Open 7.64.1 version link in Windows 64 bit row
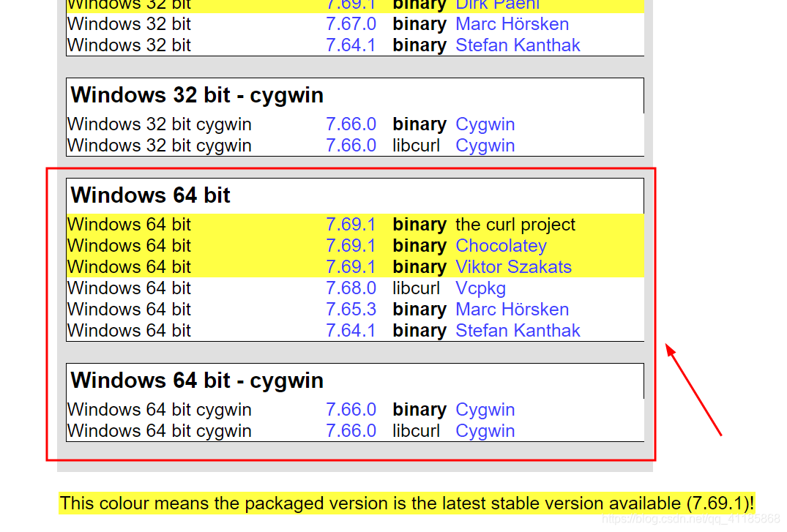This screenshot has width=787, height=532. (351, 330)
